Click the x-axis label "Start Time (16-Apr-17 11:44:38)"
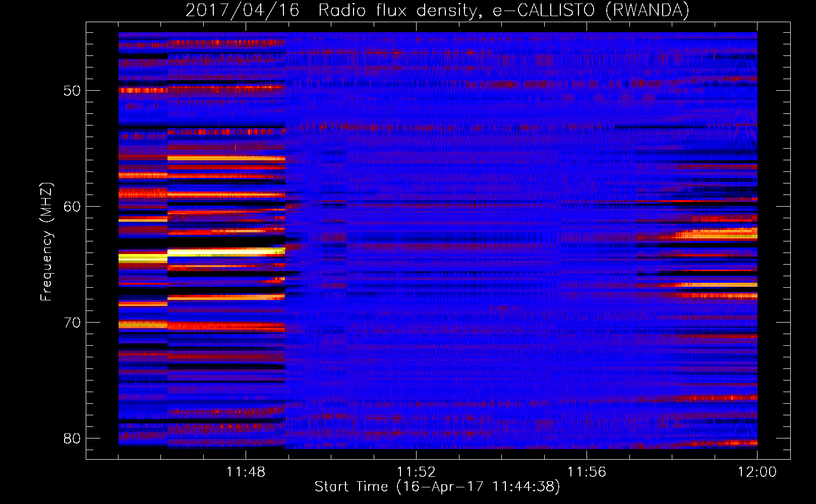816x504 pixels. click(x=437, y=487)
